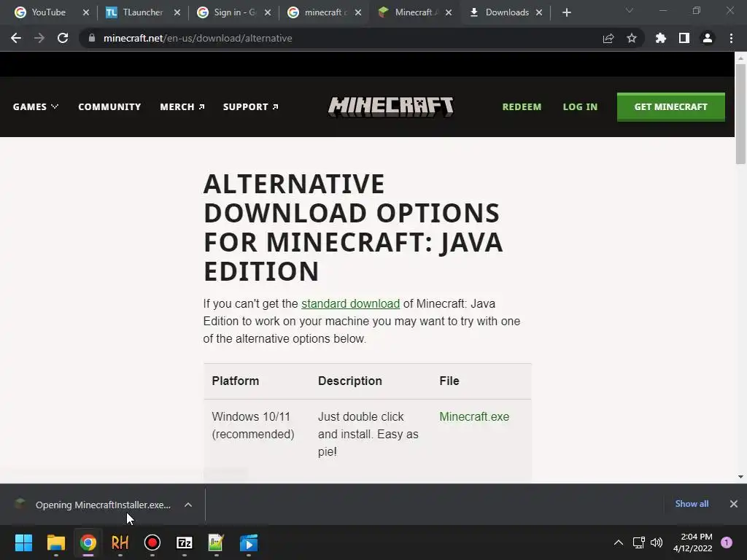Image resolution: width=747 pixels, height=560 pixels.
Task: Click the share page icon in address bar
Action: tap(608, 38)
